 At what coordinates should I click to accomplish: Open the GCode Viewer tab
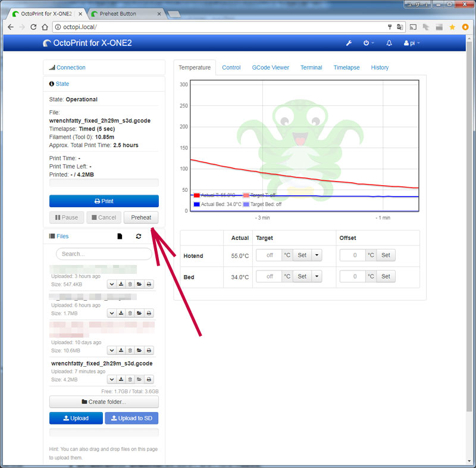(270, 67)
